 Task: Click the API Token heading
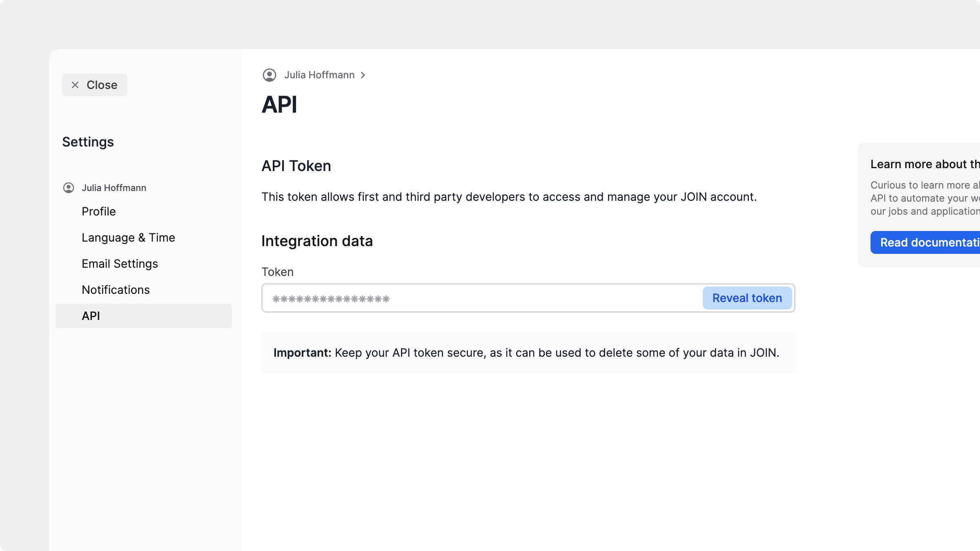(x=296, y=166)
